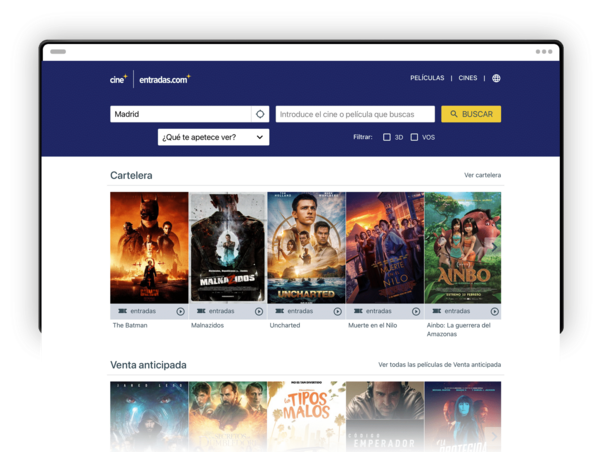Open Ver todas las películas de Venta anticipada
Screen dimensions: 603x452
point(439,364)
